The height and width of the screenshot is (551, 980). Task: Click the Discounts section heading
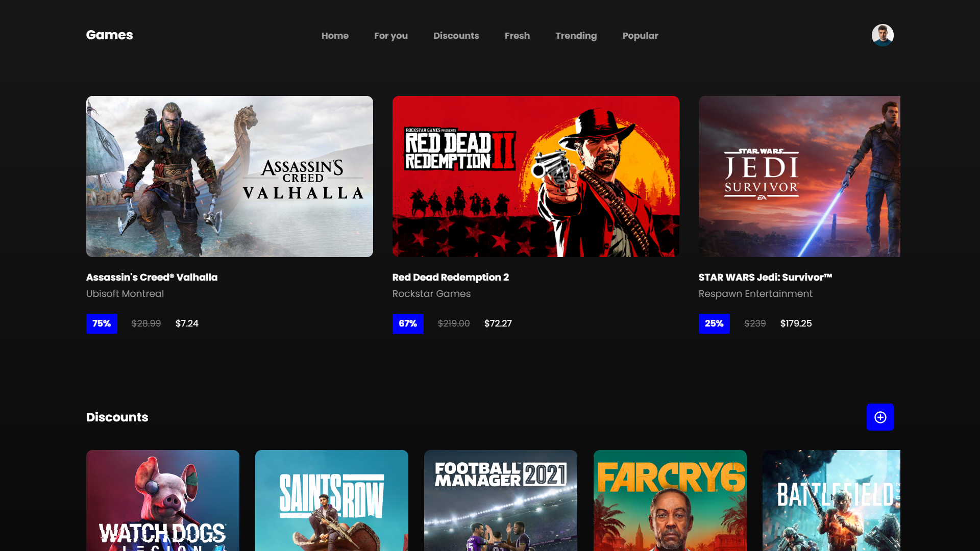point(117,417)
